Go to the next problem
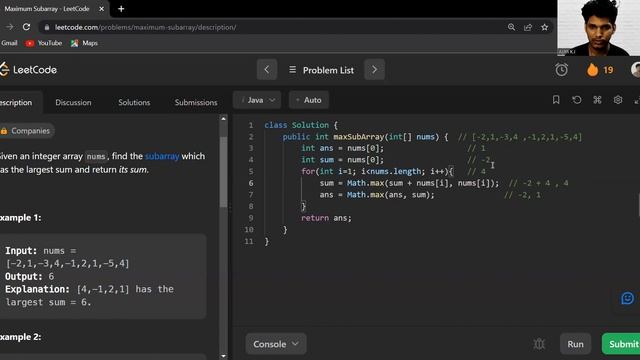This screenshot has width=640, height=360. 374,70
